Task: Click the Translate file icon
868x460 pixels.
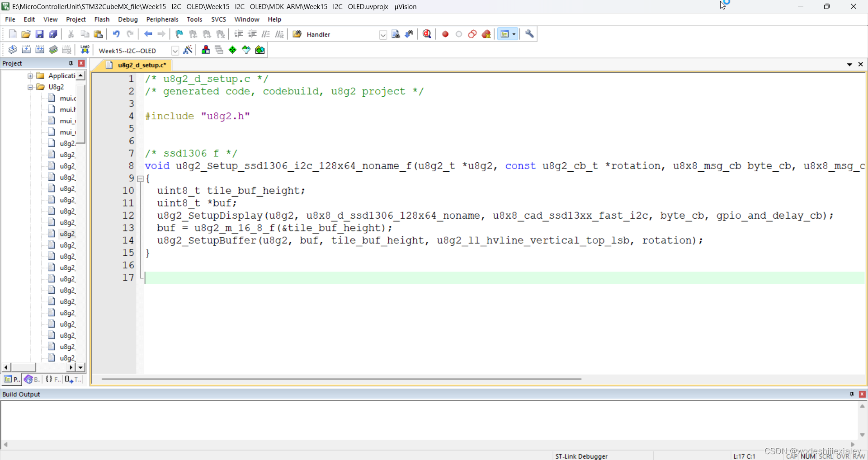Action: coord(13,50)
